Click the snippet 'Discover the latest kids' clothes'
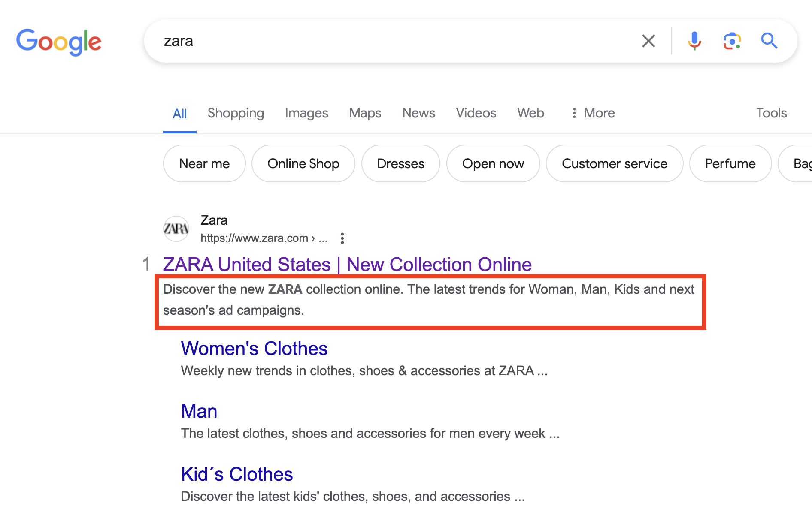The width and height of the screenshot is (812, 518). coord(353,497)
